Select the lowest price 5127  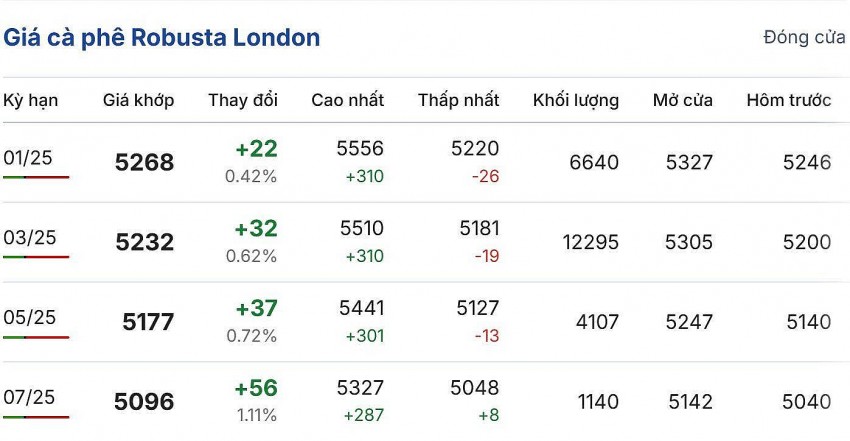474,309
